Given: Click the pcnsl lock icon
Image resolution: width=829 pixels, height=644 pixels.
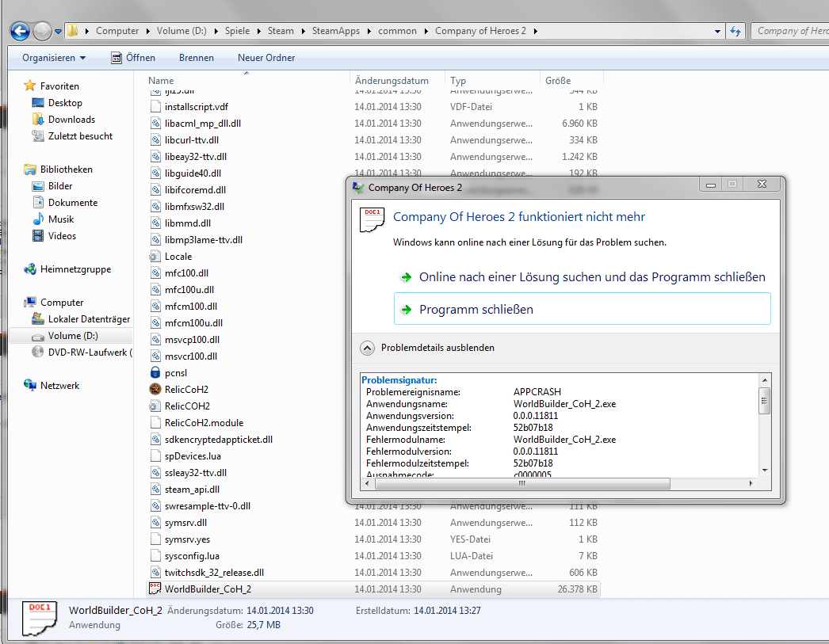Looking at the screenshot, I should [155, 373].
